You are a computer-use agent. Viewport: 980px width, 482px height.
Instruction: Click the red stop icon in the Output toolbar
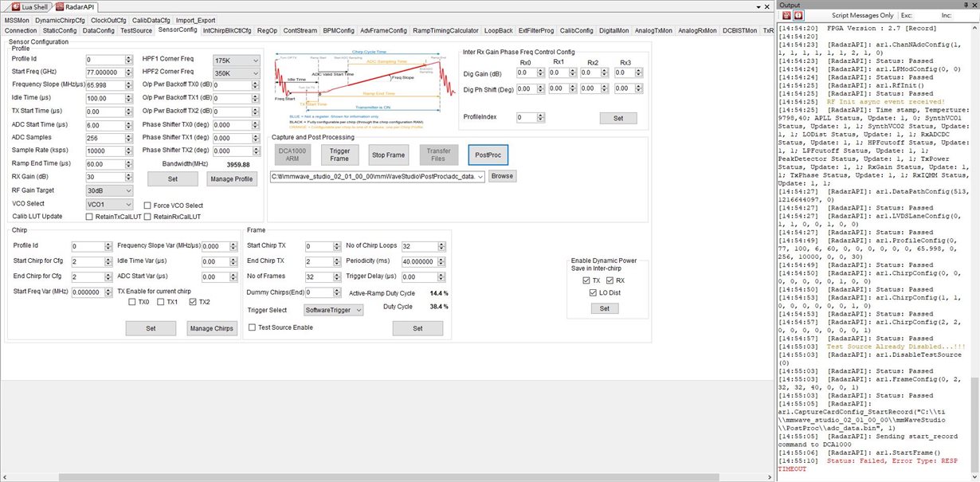[x=798, y=15]
